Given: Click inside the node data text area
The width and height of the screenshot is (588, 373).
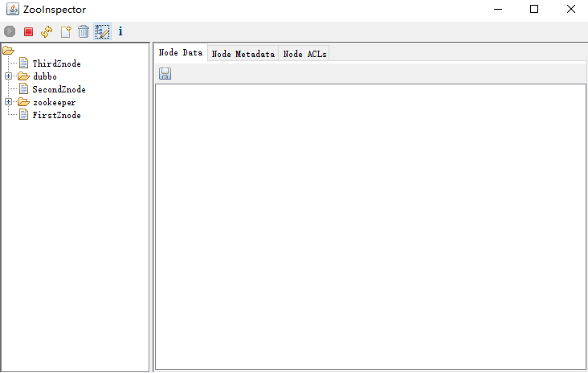Looking at the screenshot, I should (370, 227).
